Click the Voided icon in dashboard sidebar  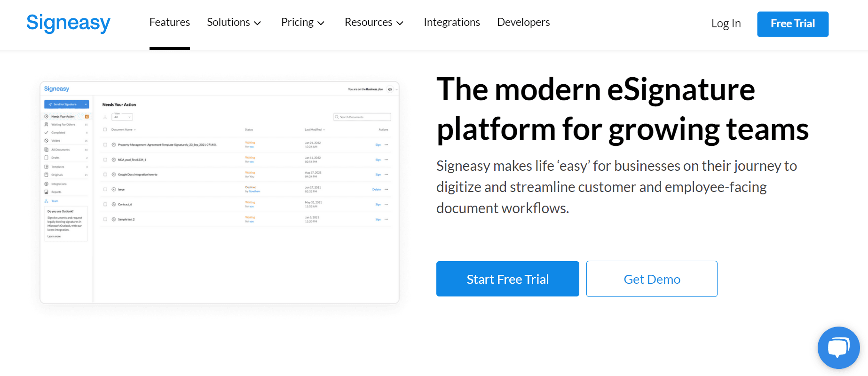(47, 141)
